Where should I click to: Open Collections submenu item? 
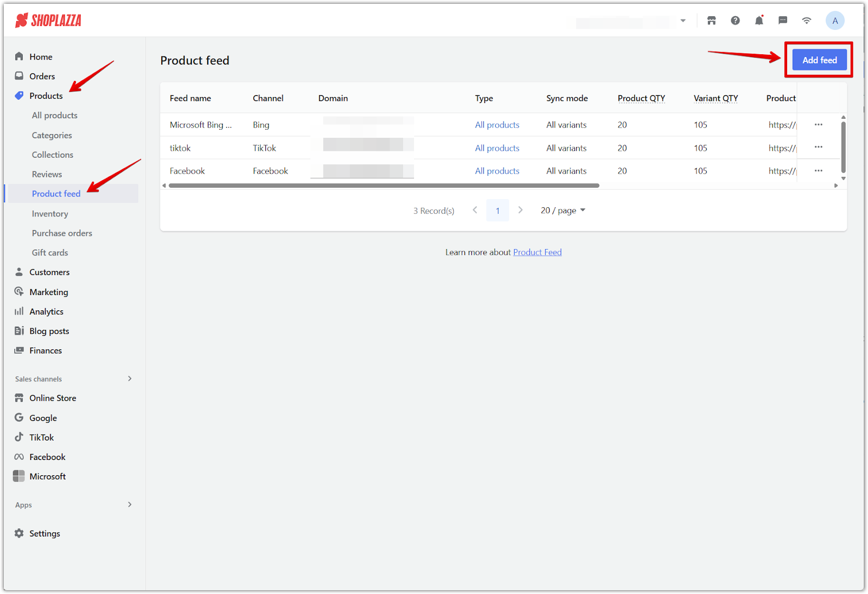[52, 155]
